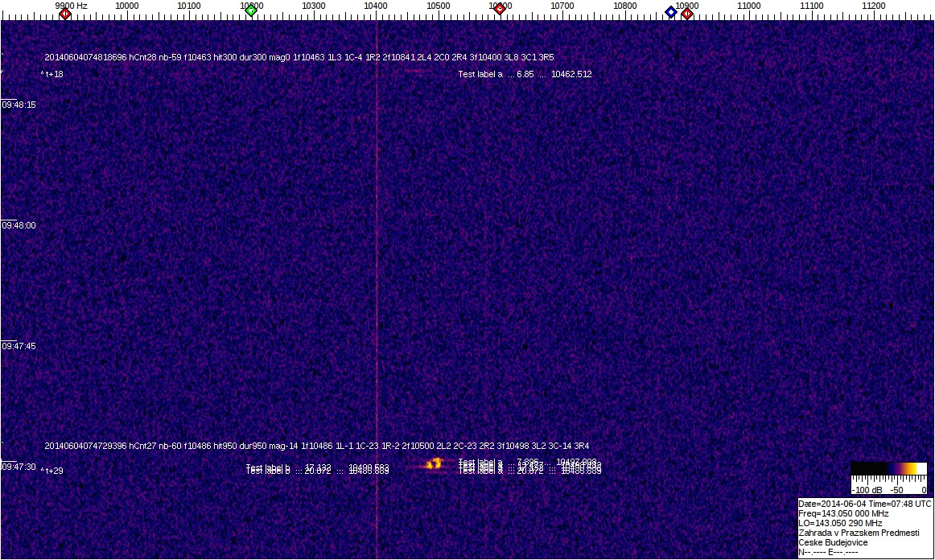Click the 09:47:30 time marker
This screenshot has width=935, height=560.
19,467
